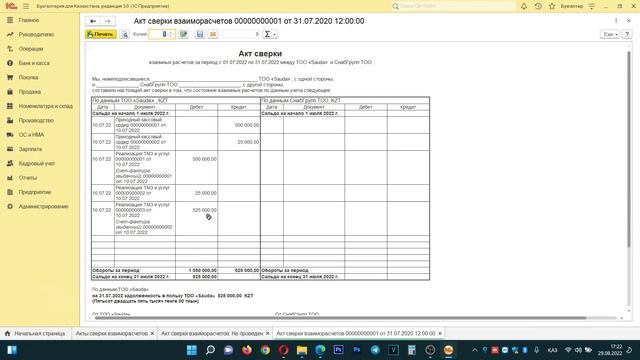Close the Не проведен tab
Image resolution: width=640 pixels, height=360 pixels.
pyautogui.click(x=268, y=333)
